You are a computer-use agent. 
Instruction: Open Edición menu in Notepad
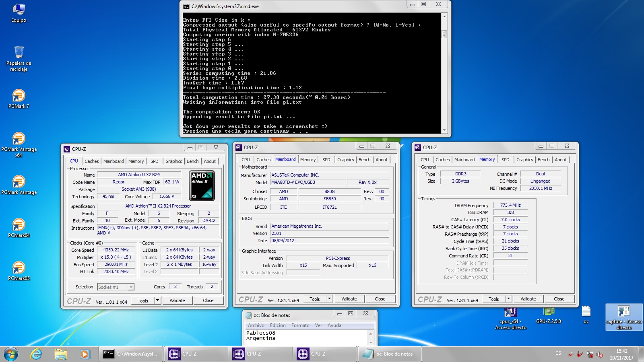click(278, 325)
